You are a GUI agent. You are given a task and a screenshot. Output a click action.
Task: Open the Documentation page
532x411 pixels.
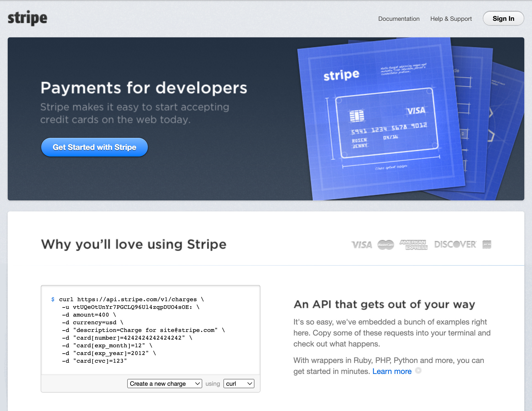pyautogui.click(x=399, y=19)
